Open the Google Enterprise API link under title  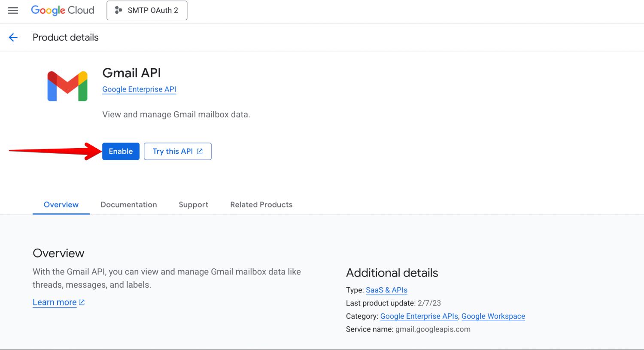click(x=139, y=89)
